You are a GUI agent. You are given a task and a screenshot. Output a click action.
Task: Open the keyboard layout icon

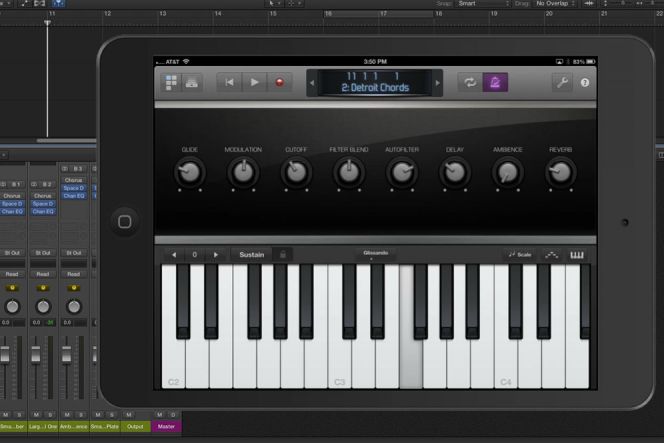click(577, 255)
